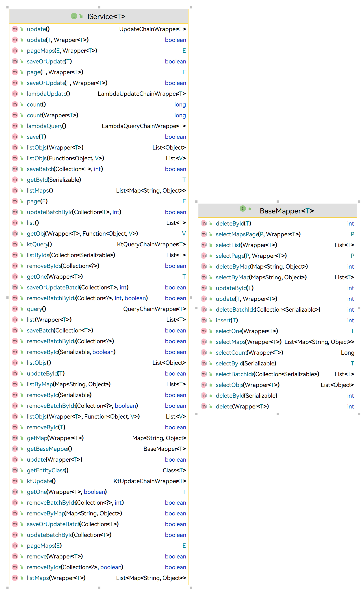Select selectById(Serializable) method row

tap(277, 363)
